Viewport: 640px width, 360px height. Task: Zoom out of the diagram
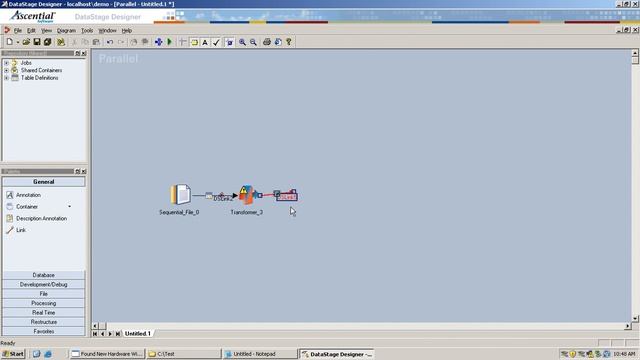coord(253,42)
